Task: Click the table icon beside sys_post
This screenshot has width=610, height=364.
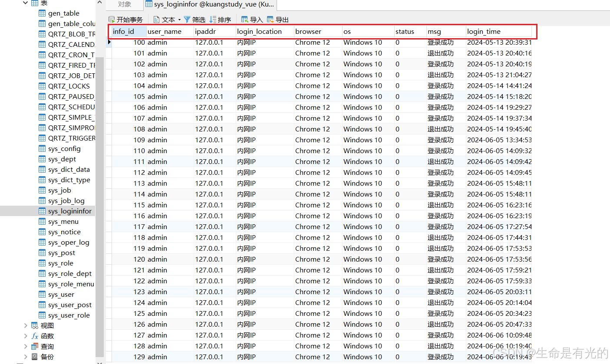Action: [x=42, y=253]
